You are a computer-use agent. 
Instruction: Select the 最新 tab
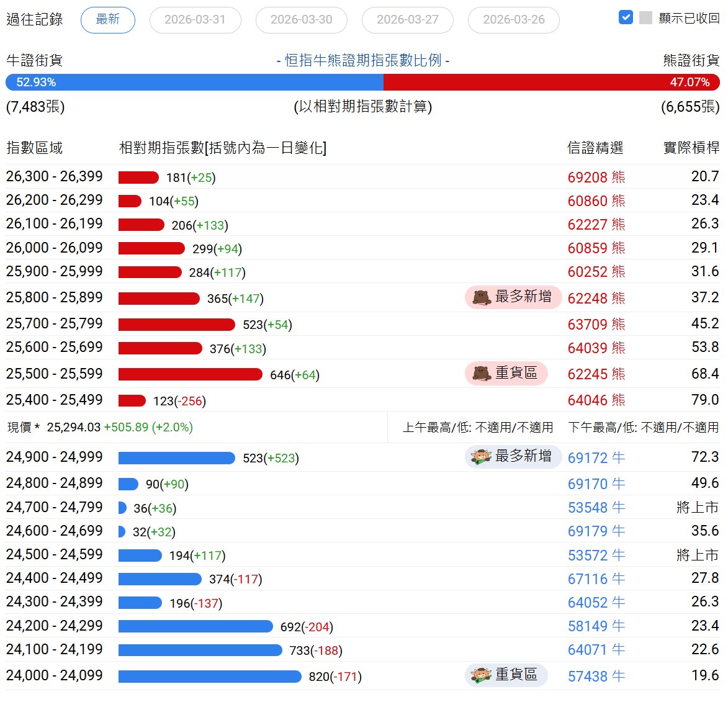108,20
